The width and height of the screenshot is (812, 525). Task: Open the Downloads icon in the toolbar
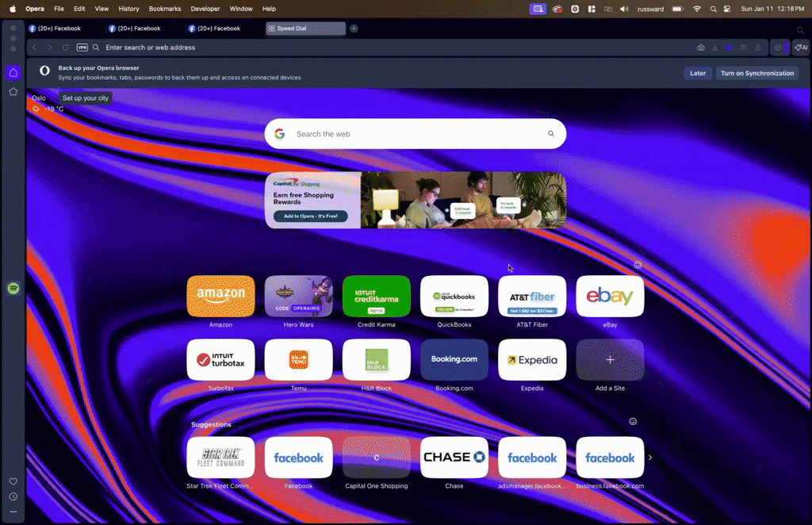[714, 48]
